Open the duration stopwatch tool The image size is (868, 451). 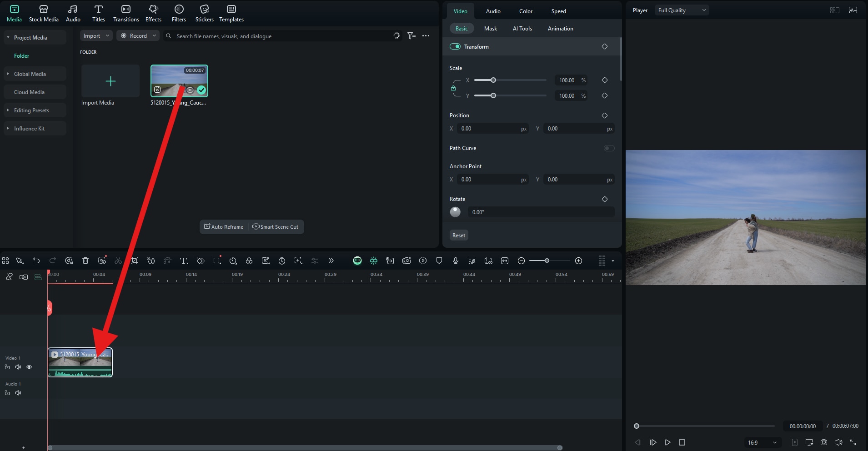(282, 261)
